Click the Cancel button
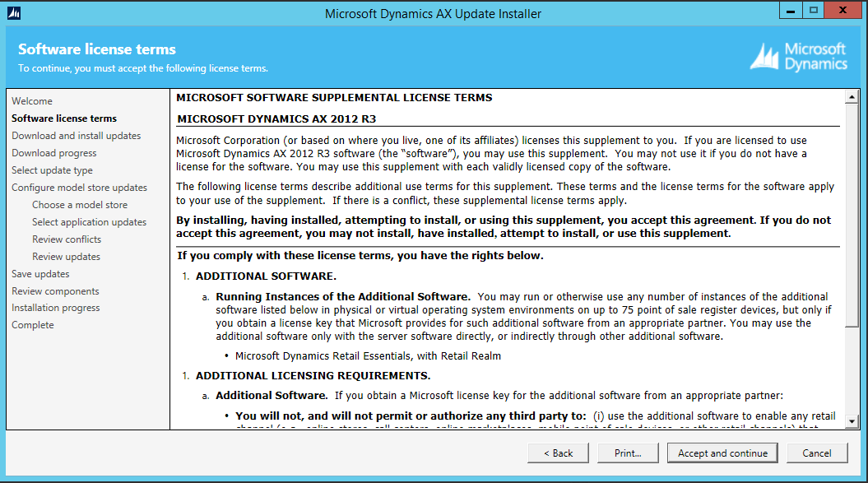Viewport: 868px width, 483px height. (x=816, y=453)
